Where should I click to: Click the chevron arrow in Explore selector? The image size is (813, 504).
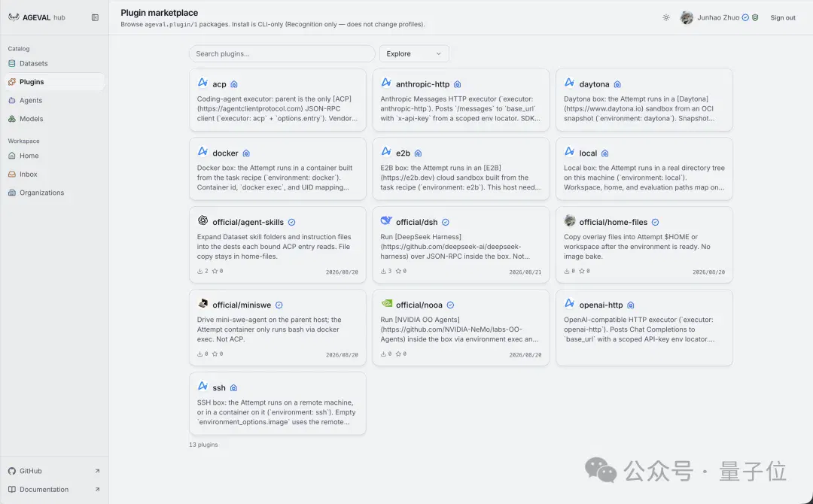click(x=439, y=54)
